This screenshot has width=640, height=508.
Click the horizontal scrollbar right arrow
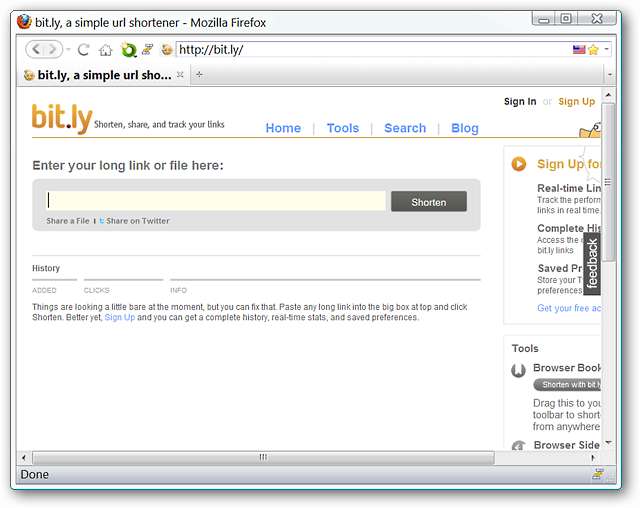593,457
